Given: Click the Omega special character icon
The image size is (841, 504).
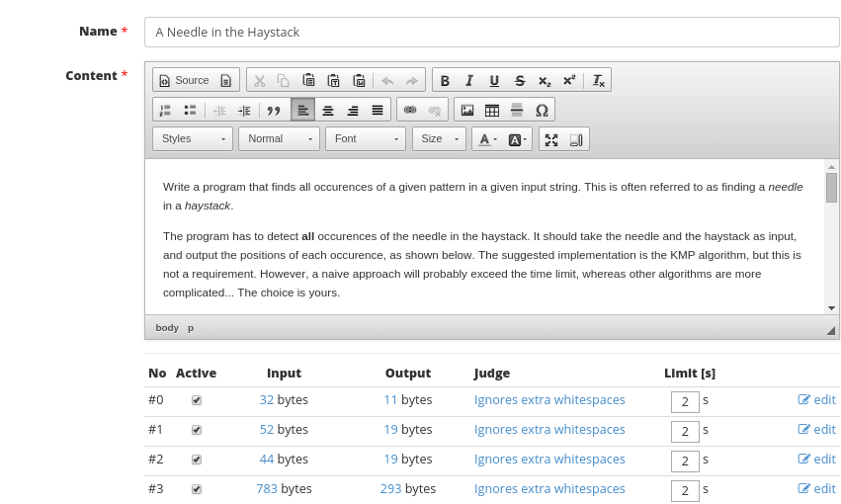Looking at the screenshot, I should tap(542, 111).
